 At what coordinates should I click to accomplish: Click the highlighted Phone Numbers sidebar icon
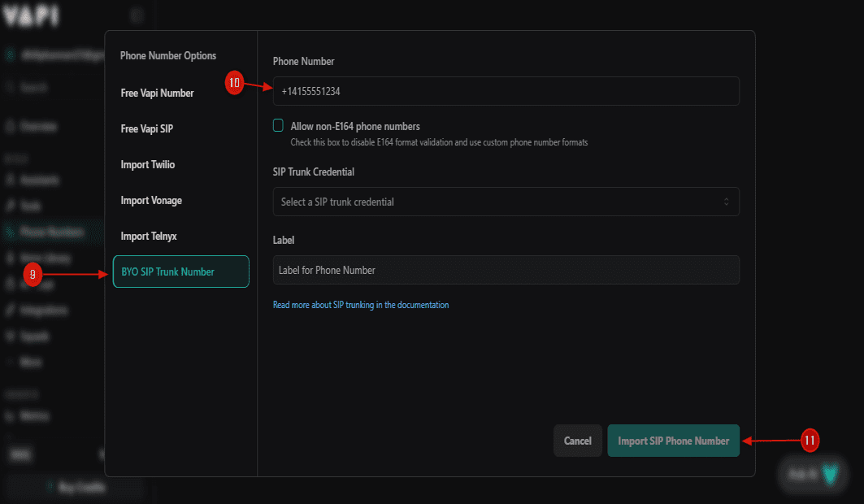pos(9,232)
